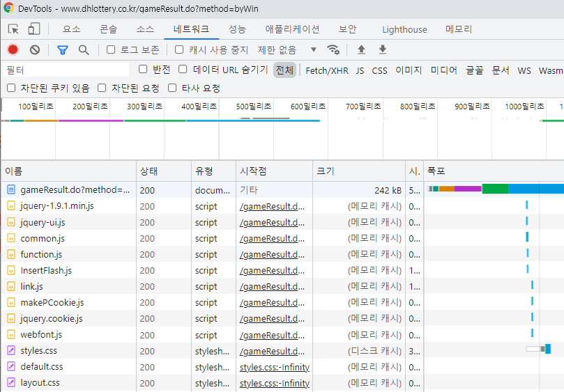Check the 타사 요청 checkbox
Screen dimensions: 564x392
point(172,88)
